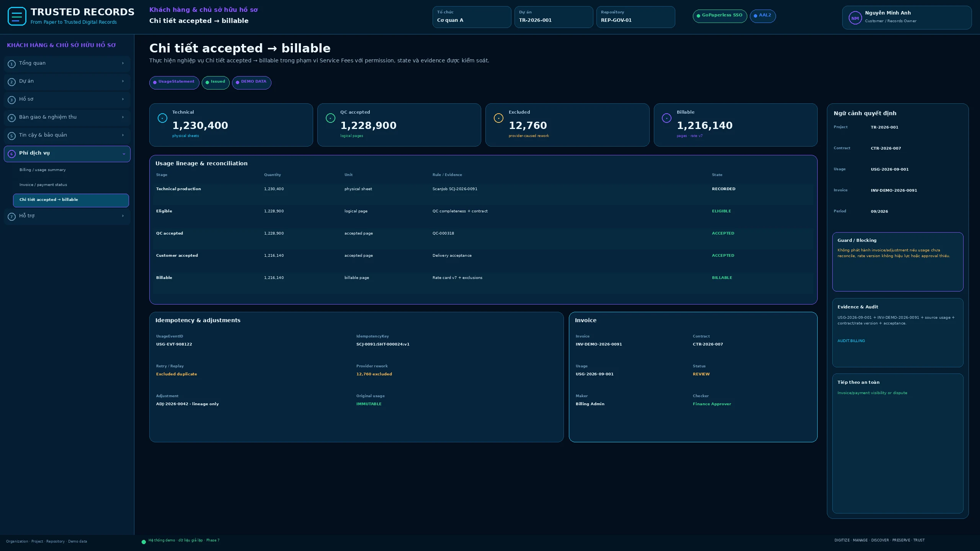Collapse the Phí dịch vụ chevron

tap(124, 154)
